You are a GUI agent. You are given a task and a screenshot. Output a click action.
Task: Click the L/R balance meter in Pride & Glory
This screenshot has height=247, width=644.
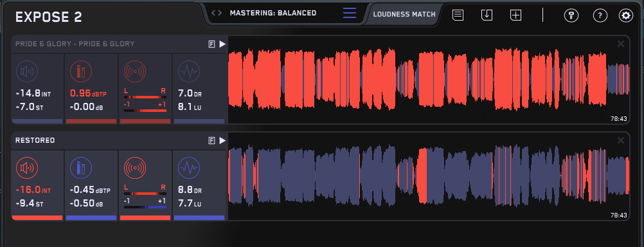pos(145,97)
